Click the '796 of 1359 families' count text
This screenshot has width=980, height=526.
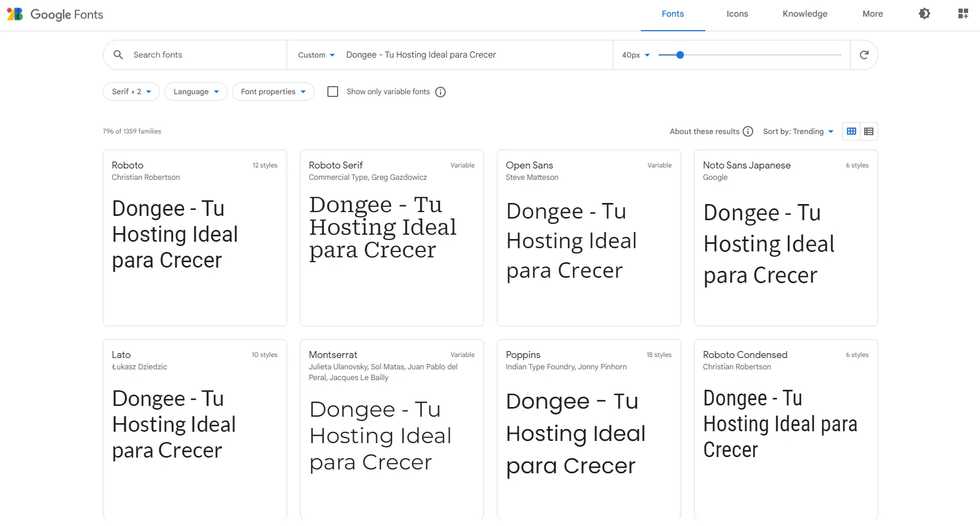[x=132, y=131]
